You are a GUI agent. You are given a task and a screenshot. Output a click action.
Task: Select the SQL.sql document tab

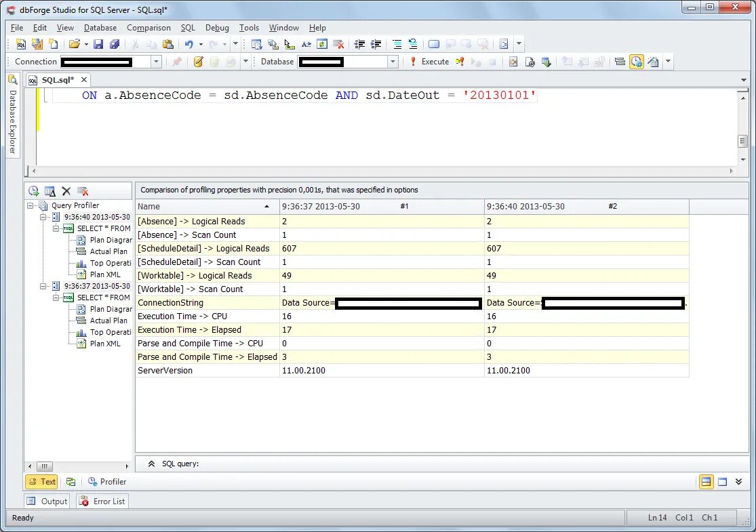[x=58, y=79]
